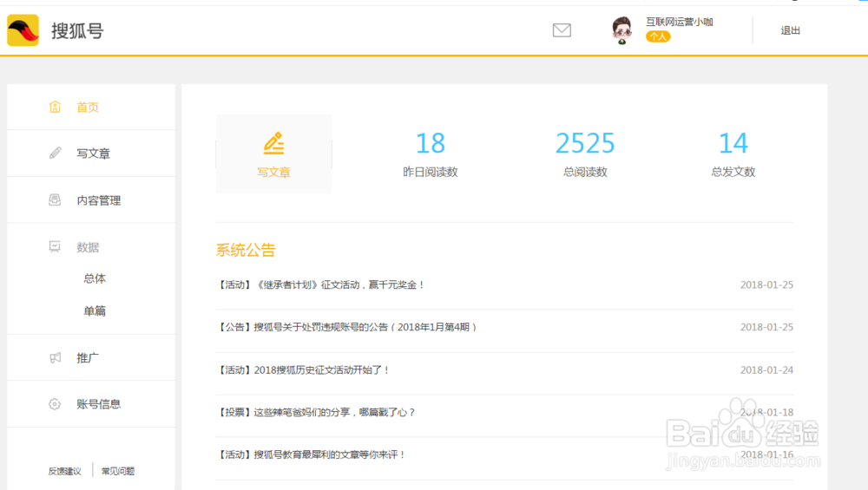Click the data chart icon
This screenshot has height=490, width=868.
pos(55,246)
